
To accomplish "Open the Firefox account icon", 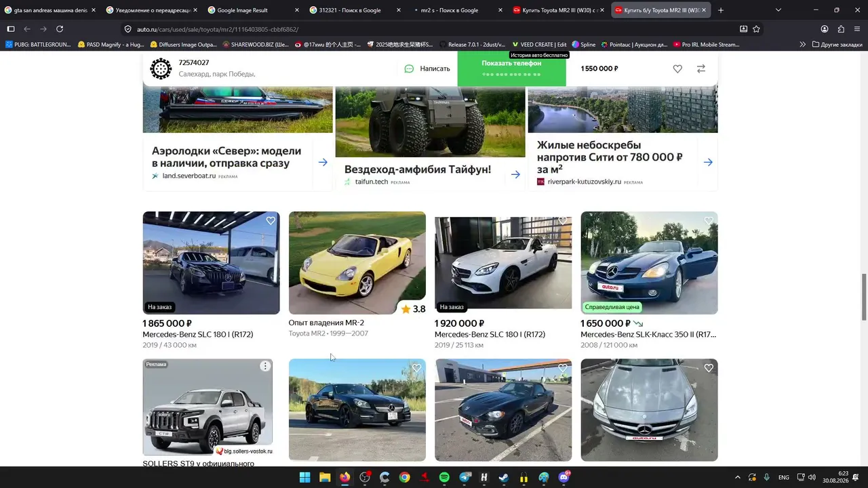I will [x=825, y=29].
